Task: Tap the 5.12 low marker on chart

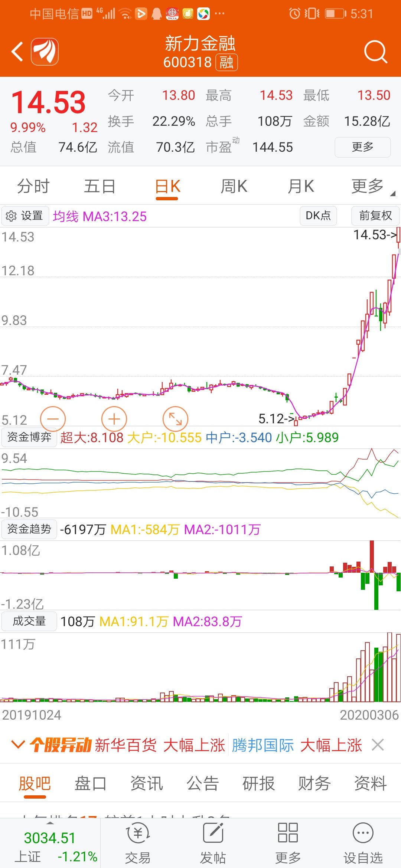Action: click(x=277, y=419)
